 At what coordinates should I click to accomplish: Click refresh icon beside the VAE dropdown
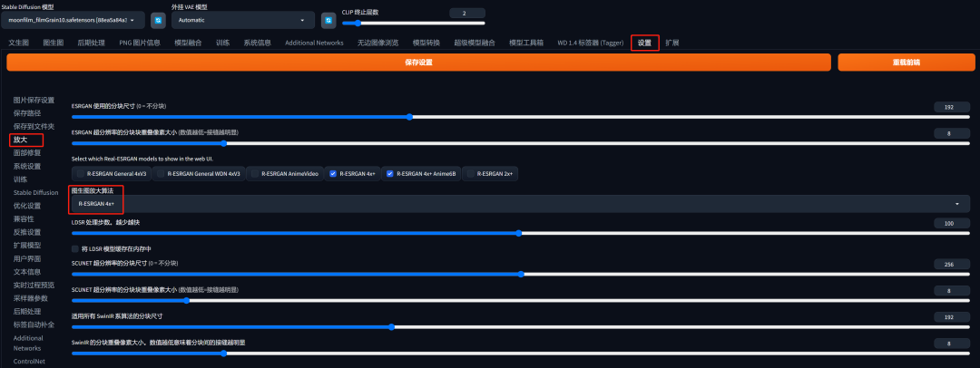pos(328,20)
